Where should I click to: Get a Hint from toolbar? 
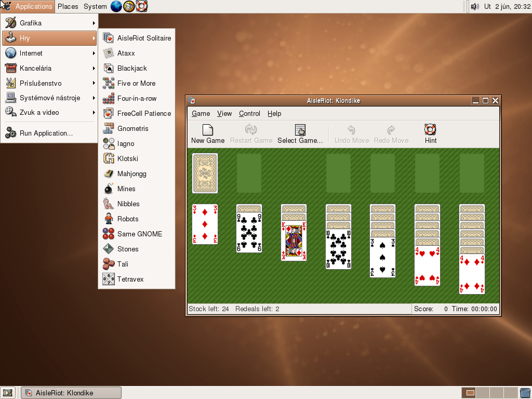[x=430, y=134]
